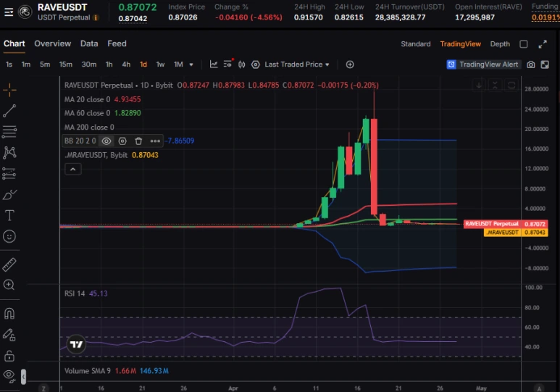Toggle the square layout checkbox near Depth
The height and width of the screenshot is (392, 560).
[524, 44]
